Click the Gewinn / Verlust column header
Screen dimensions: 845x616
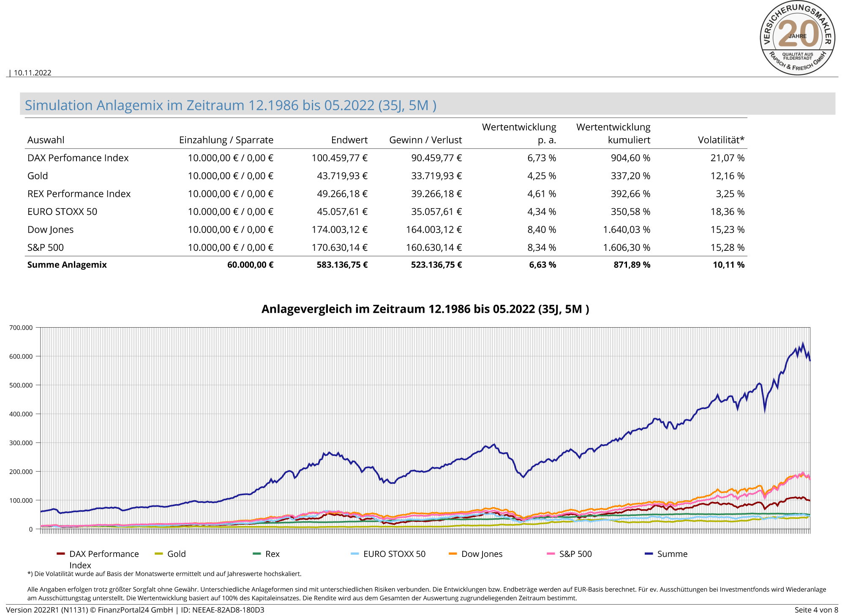425,140
